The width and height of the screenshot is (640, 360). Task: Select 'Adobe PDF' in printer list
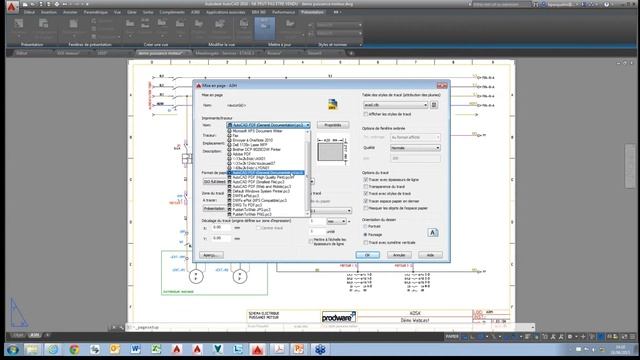coord(242,154)
